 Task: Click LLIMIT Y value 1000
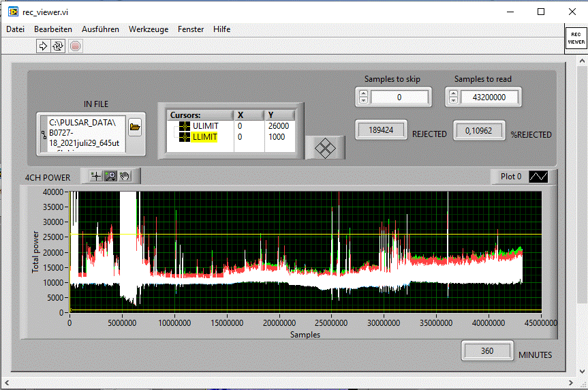pos(277,137)
